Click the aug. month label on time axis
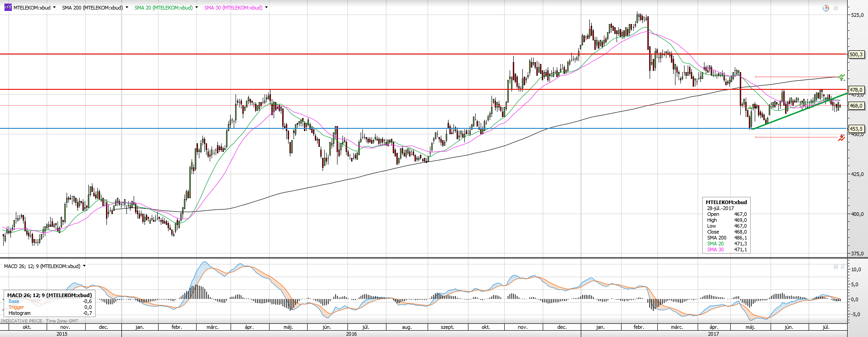The image size is (868, 337). 407,327
